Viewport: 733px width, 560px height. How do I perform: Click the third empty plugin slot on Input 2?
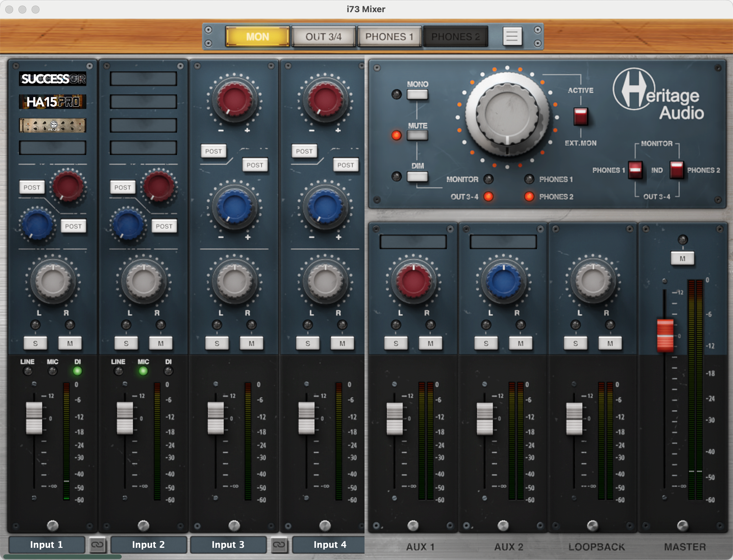pos(143,125)
